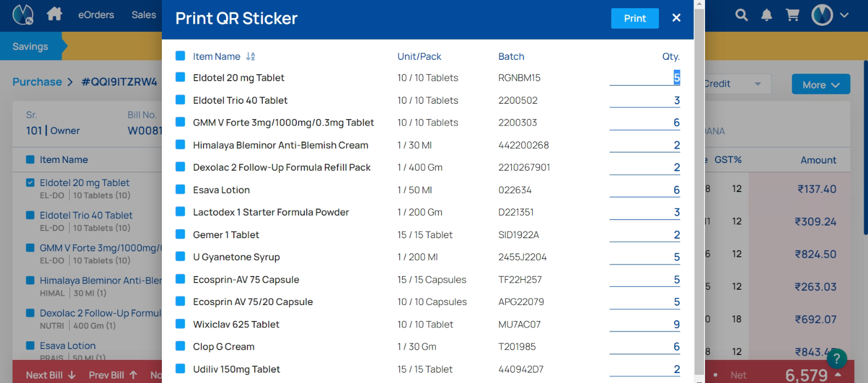The height and width of the screenshot is (383, 868).
Task: Uncheck Clop G Cream
Action: click(x=180, y=346)
